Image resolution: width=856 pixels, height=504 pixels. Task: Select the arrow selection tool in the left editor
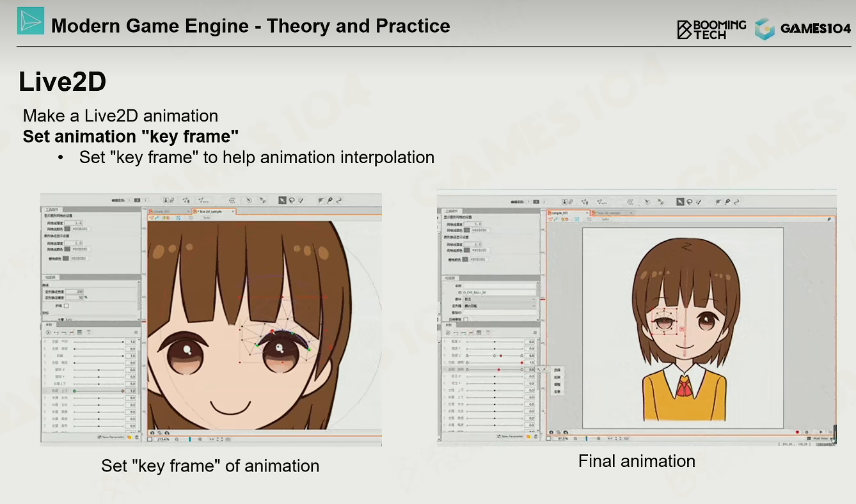[282, 200]
